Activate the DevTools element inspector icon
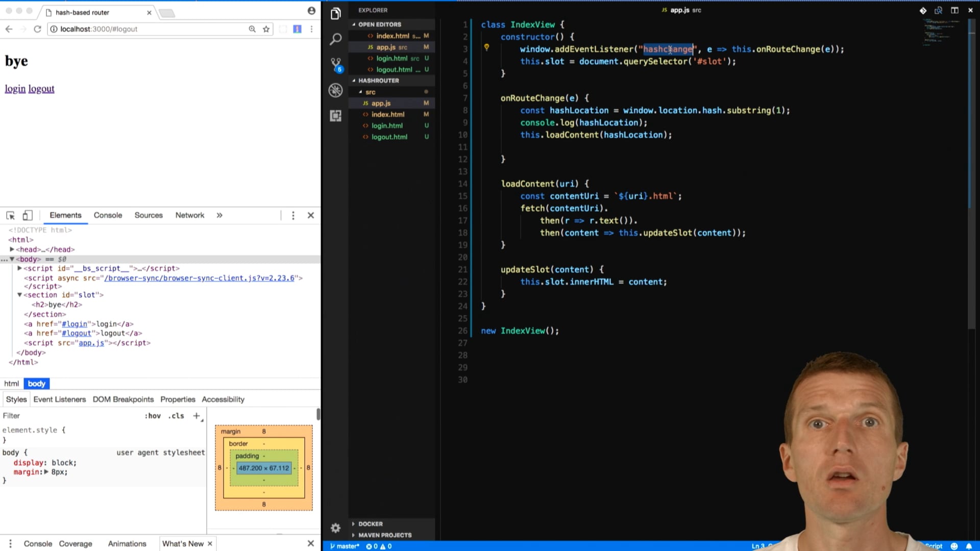 click(x=10, y=215)
